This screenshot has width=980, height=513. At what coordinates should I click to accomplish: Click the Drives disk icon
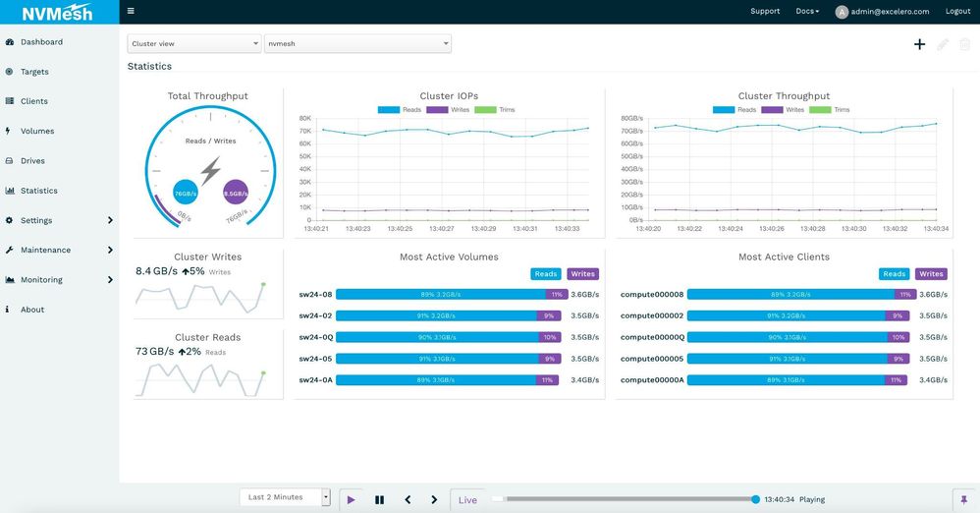tap(10, 161)
